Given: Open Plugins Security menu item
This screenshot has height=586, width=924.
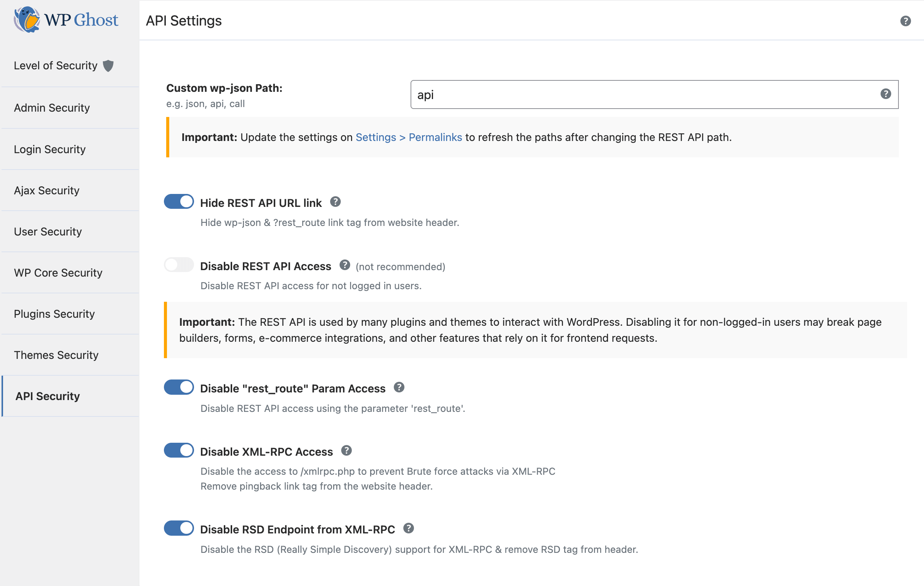Looking at the screenshot, I should click(54, 314).
